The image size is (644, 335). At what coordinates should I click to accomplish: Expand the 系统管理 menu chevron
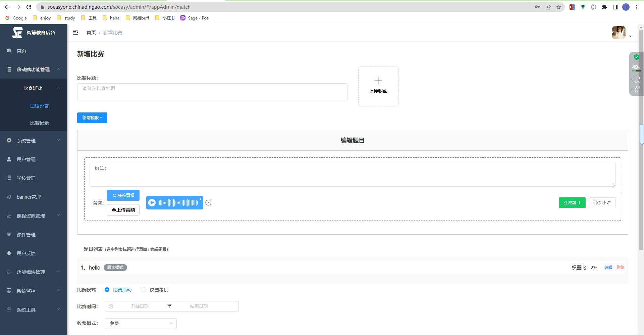click(x=58, y=140)
